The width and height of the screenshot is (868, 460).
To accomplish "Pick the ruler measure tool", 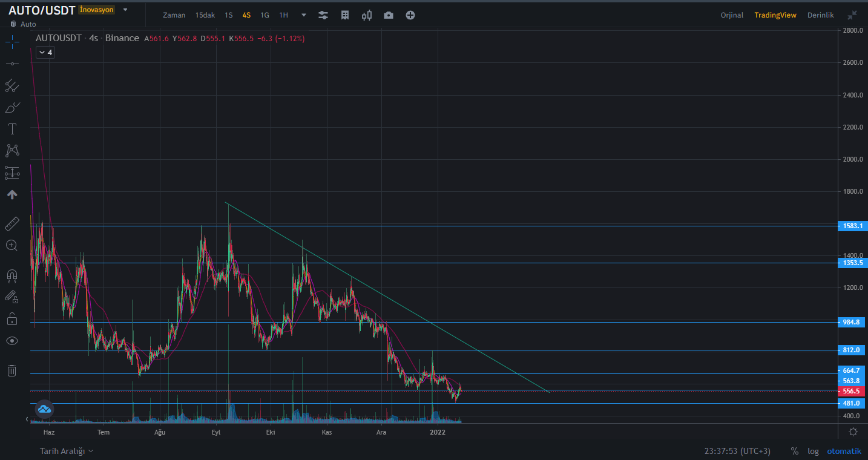I will point(12,224).
